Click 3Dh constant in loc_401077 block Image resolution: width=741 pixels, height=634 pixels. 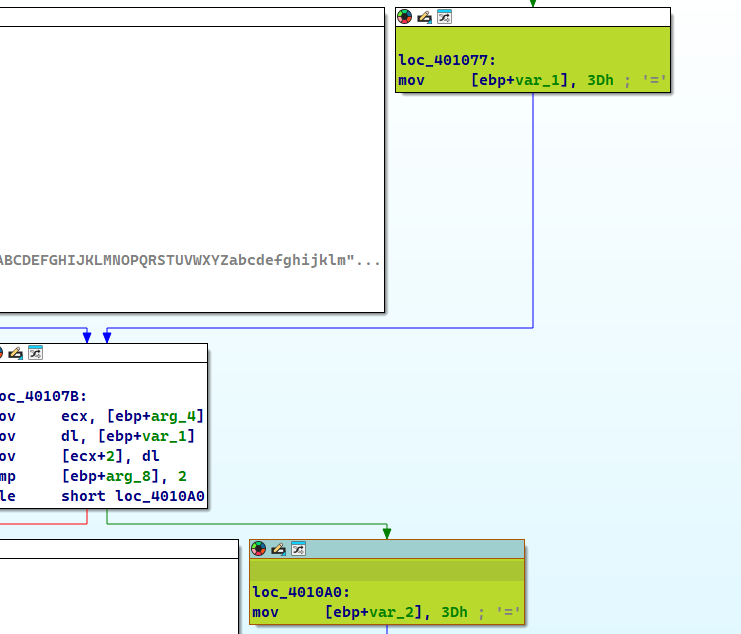click(x=600, y=80)
